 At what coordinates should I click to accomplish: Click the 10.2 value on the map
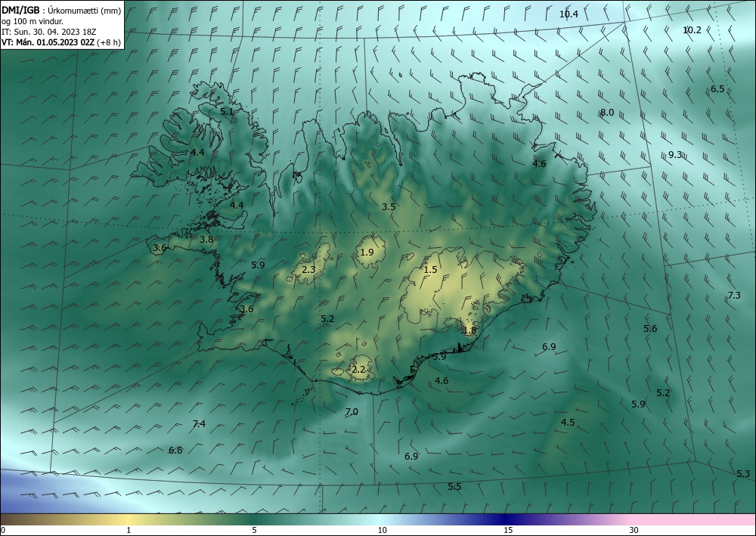[x=692, y=30]
